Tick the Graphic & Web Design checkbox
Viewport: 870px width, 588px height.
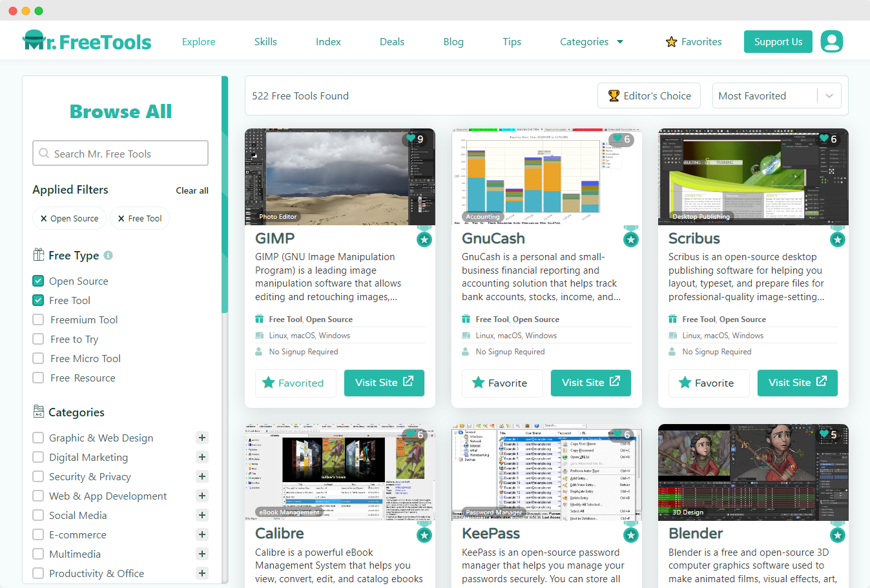click(38, 438)
